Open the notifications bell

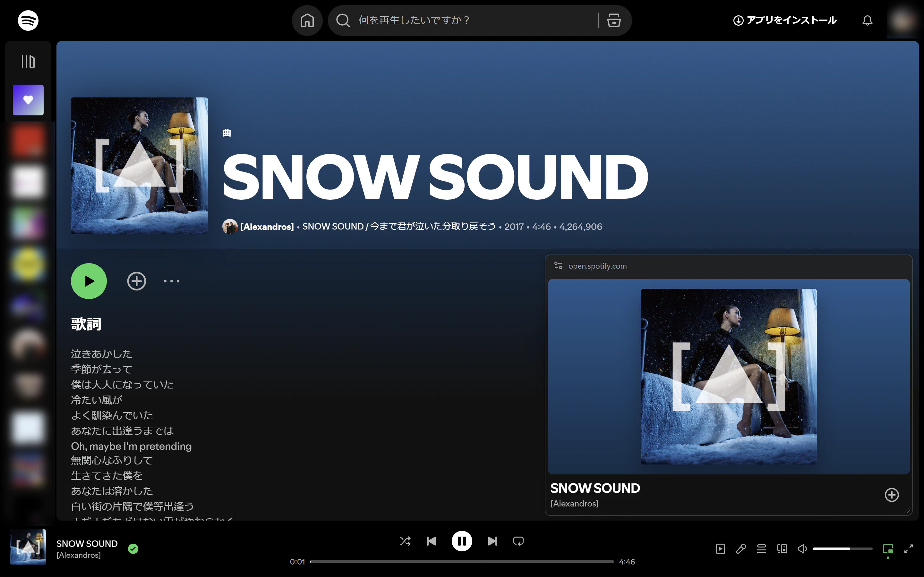click(x=868, y=20)
